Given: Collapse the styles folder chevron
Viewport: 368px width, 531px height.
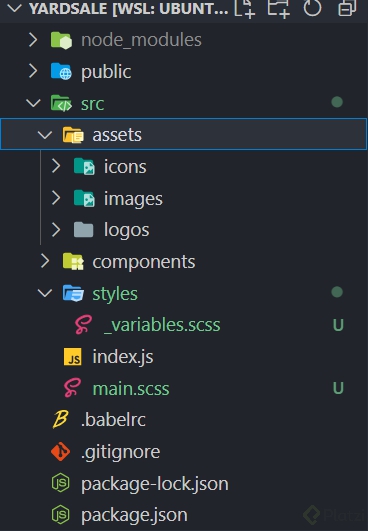Looking at the screenshot, I should pyautogui.click(x=45, y=293).
